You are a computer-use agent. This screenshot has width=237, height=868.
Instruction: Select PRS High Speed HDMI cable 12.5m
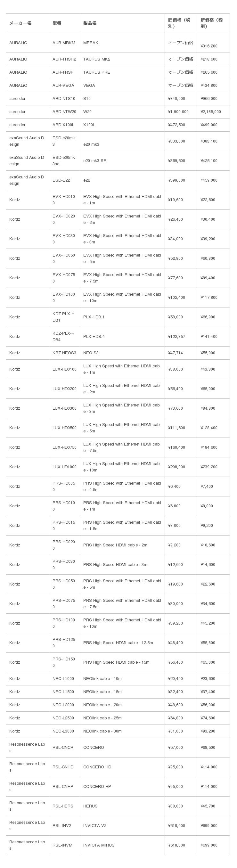(x=118, y=643)
